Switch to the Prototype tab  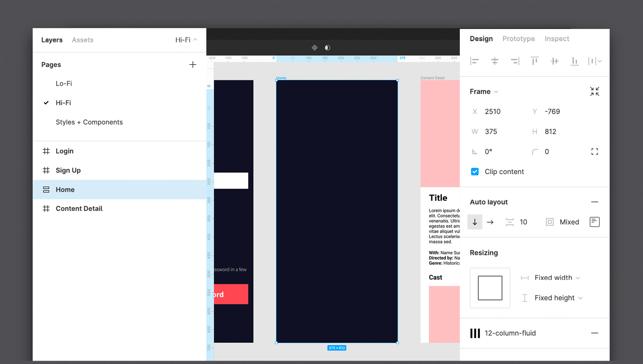[x=519, y=39]
